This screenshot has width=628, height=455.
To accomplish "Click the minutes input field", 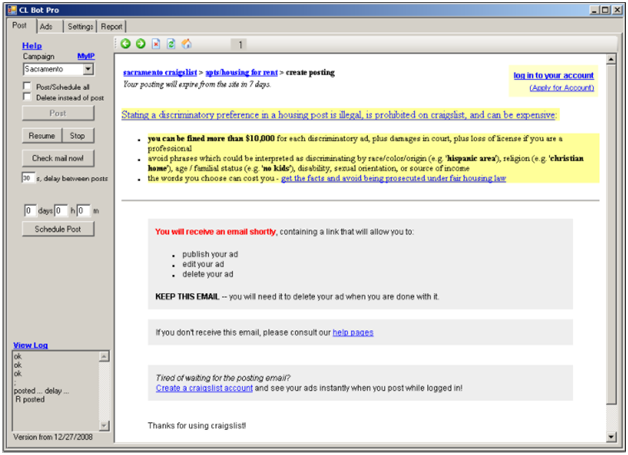I will (84, 211).
